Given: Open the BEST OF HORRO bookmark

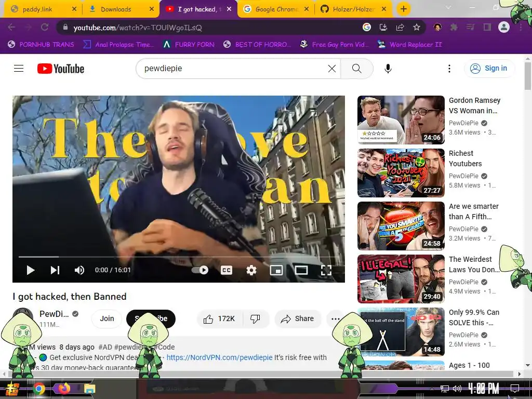Looking at the screenshot, I should tap(257, 45).
